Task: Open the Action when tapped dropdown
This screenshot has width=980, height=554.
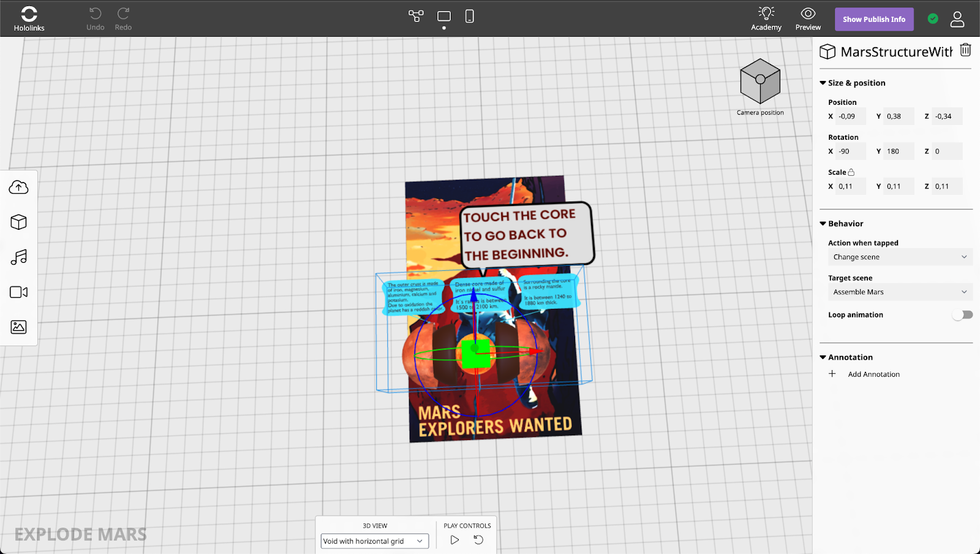Action: (900, 257)
